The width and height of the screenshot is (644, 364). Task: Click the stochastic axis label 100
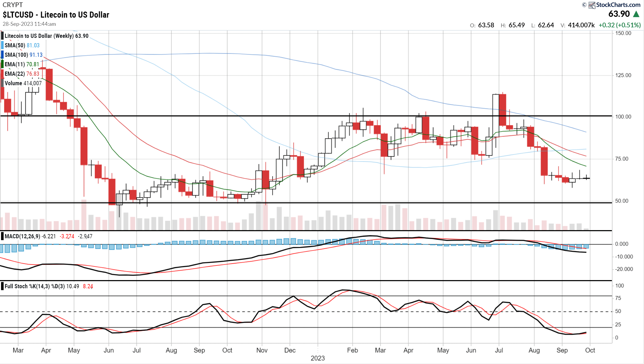[x=620, y=286]
